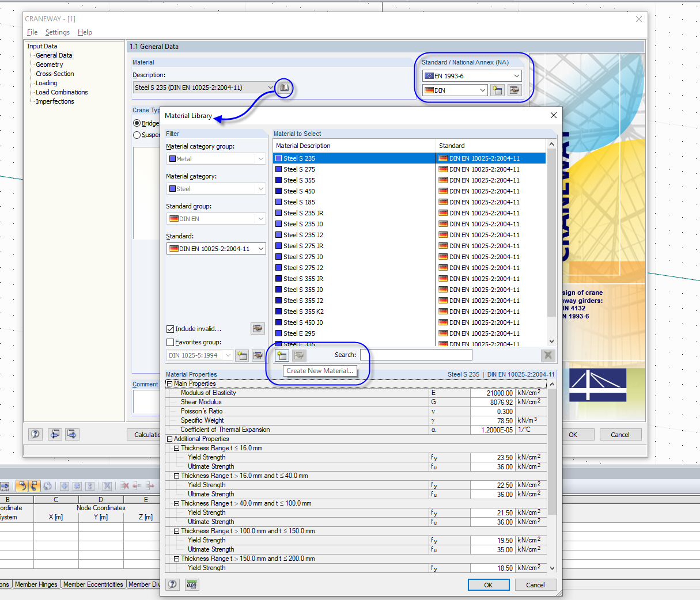Screen dimensions: 700x600
Task: Edit the favorites group icon
Action: point(258,355)
